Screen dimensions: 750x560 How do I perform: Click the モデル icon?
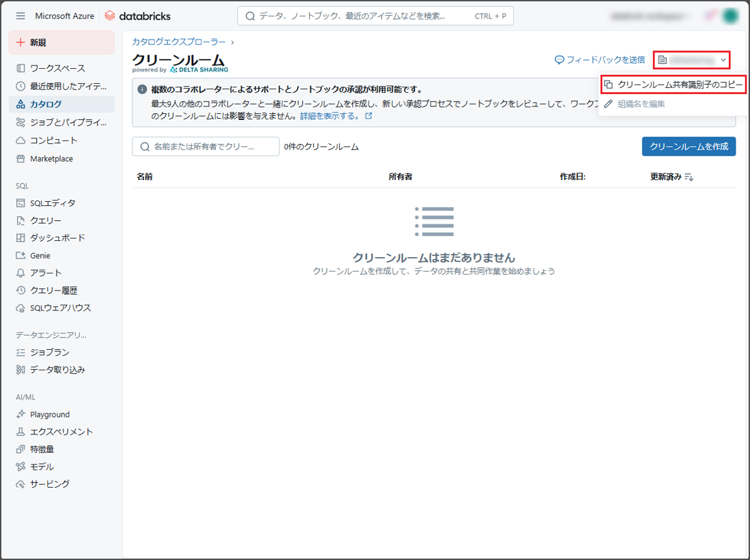click(20, 467)
